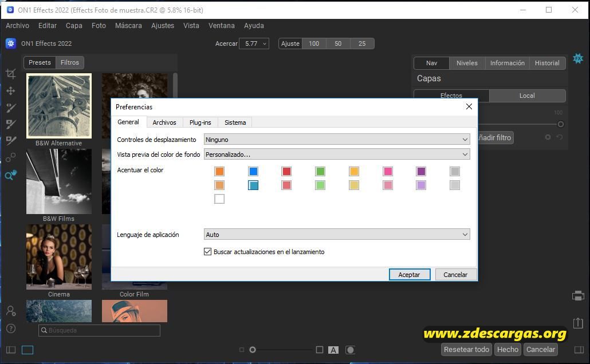Click the small thumbnail size square icon
Viewport: 590px width, 364px height.
pos(242,350)
